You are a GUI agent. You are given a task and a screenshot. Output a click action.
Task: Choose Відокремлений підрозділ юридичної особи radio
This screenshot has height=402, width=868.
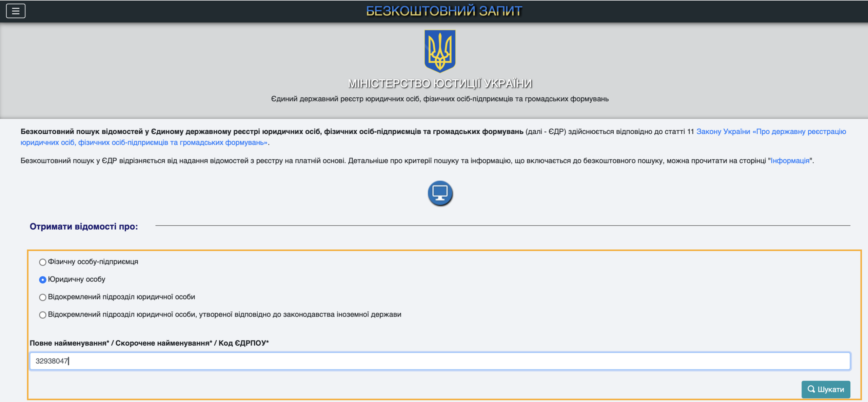pyautogui.click(x=43, y=298)
